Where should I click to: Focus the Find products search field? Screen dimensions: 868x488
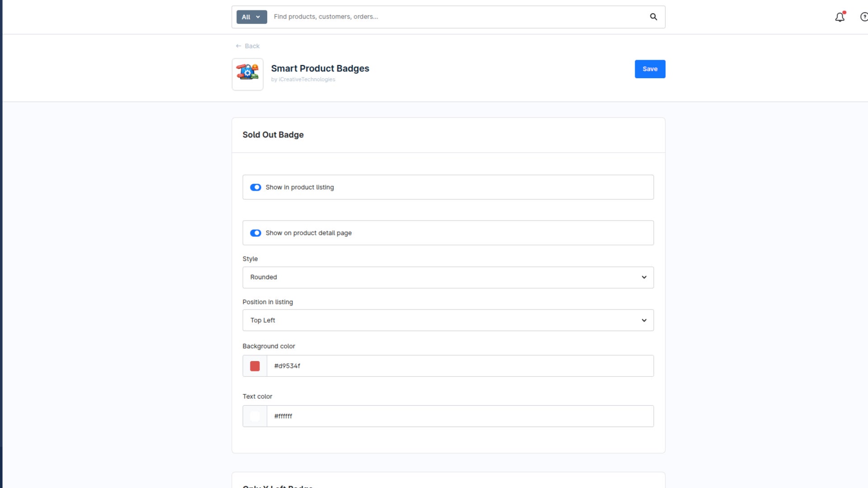click(457, 17)
